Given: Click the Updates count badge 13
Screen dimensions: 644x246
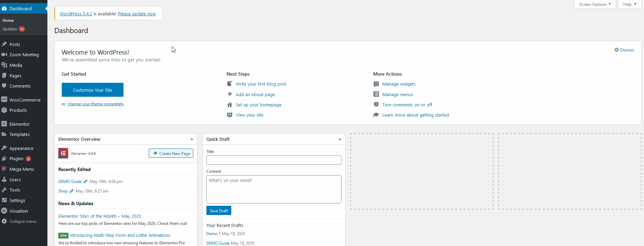Looking at the screenshot, I should point(22,29).
